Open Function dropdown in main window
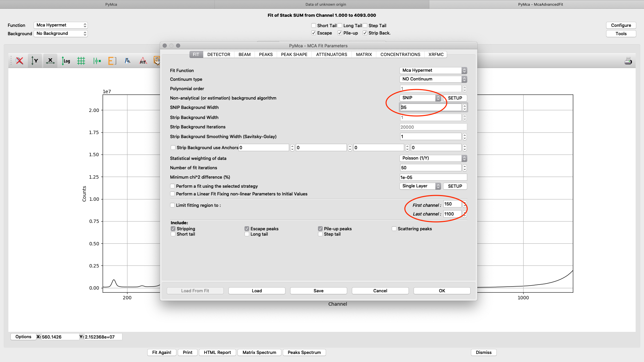Screen dimensions: 644x362 (x=61, y=25)
